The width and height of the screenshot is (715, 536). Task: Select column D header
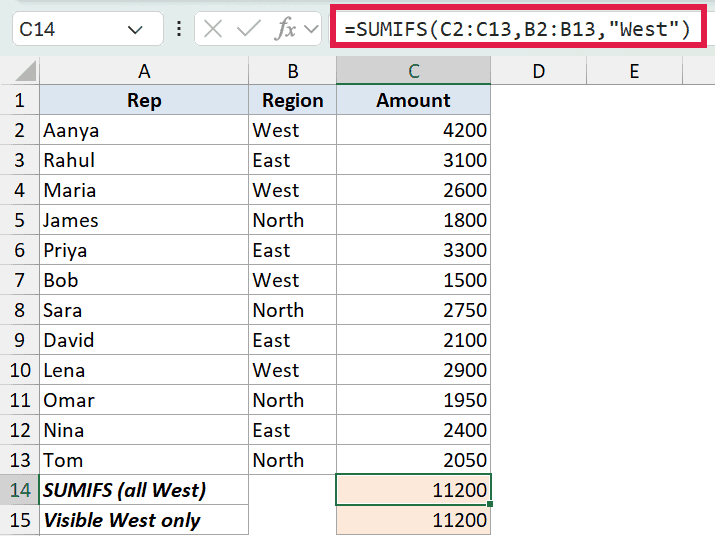tap(539, 71)
